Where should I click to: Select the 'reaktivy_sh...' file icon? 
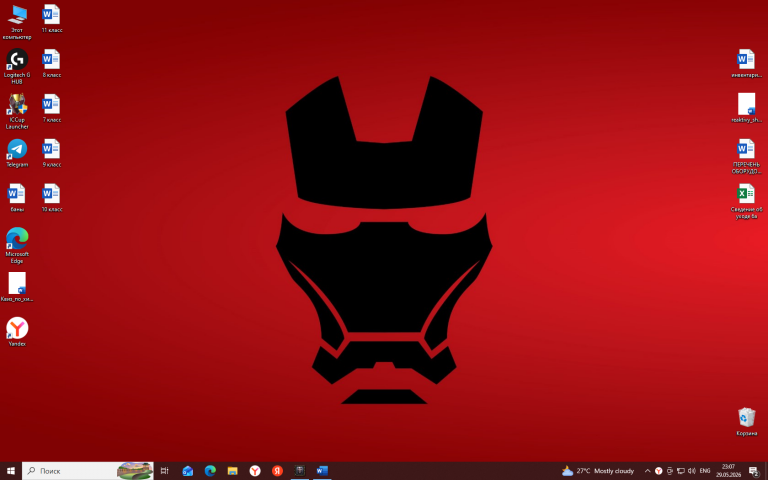[x=746, y=108]
